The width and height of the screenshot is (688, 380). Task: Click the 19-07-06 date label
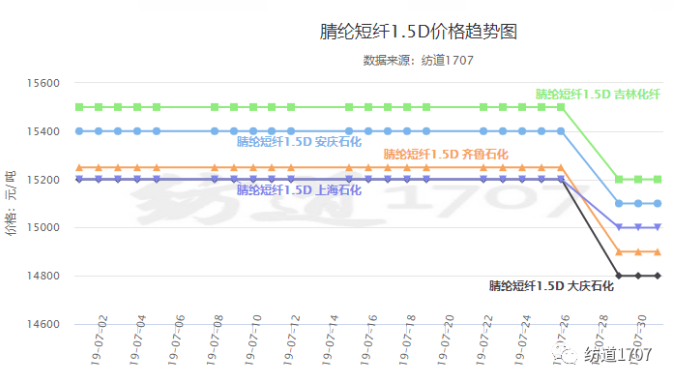pos(176,340)
